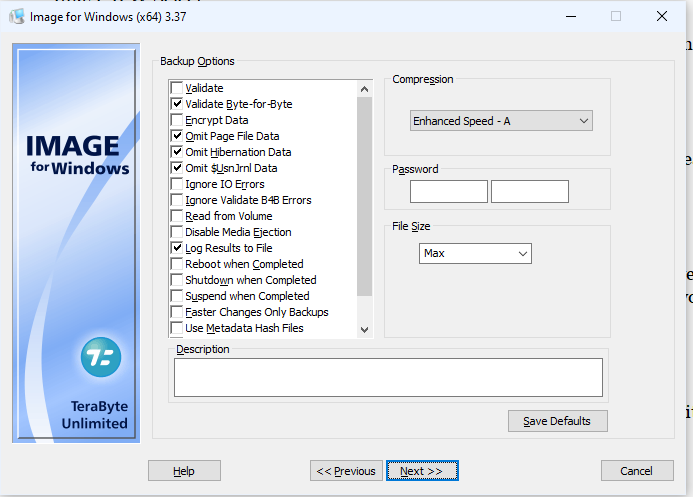Toggle Omit Hibernation Data checkbox

click(177, 152)
